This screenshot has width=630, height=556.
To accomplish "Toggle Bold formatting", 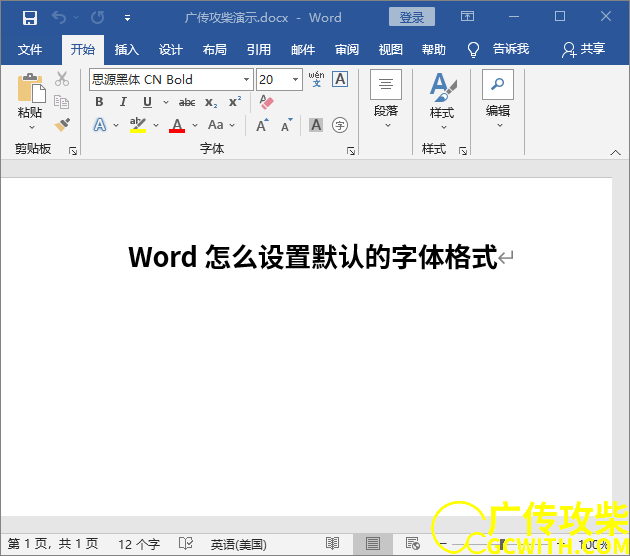I will [99, 102].
